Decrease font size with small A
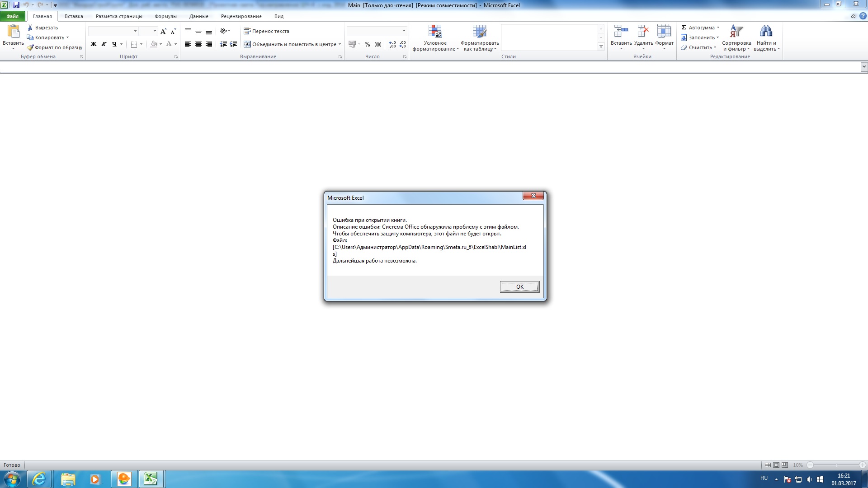Image resolution: width=868 pixels, height=488 pixels. tap(174, 31)
